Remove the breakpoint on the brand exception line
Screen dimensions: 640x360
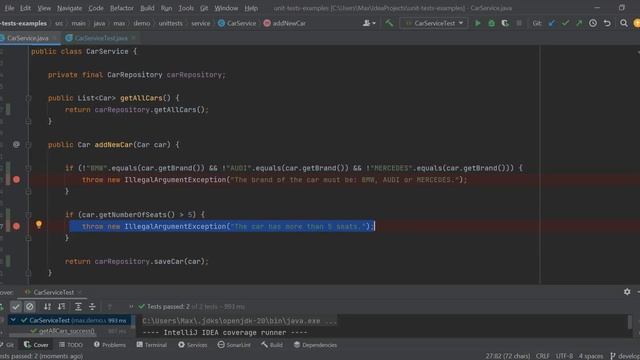point(16,180)
